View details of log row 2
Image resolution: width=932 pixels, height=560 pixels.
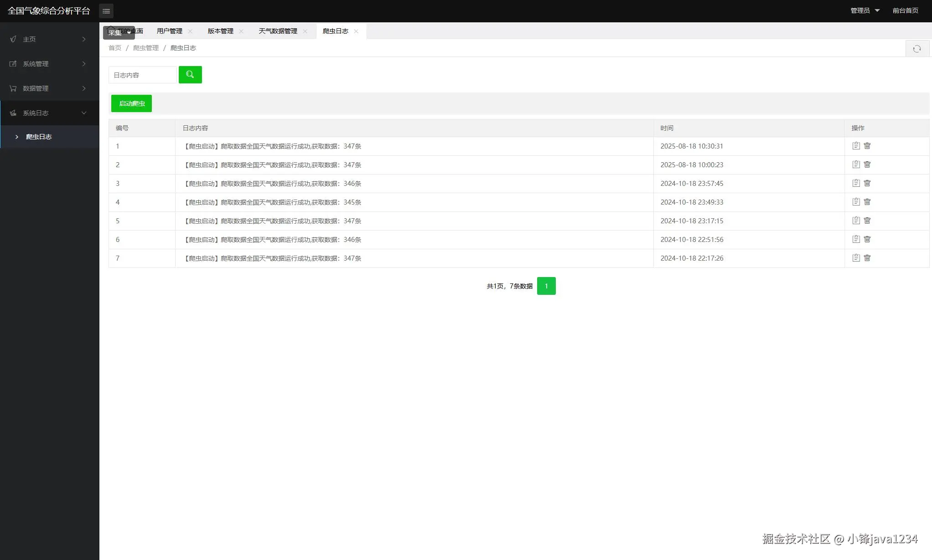pyautogui.click(x=856, y=164)
